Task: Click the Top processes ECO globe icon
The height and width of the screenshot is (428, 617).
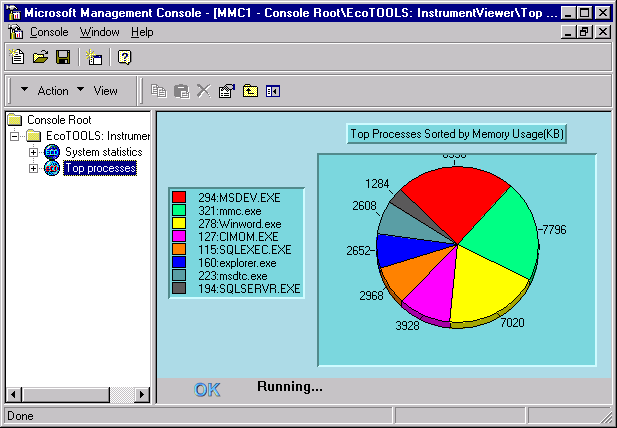Action: tap(52, 168)
